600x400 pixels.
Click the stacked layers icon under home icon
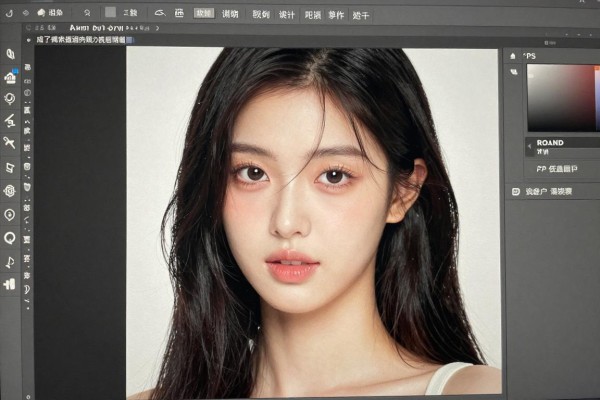tap(514, 72)
